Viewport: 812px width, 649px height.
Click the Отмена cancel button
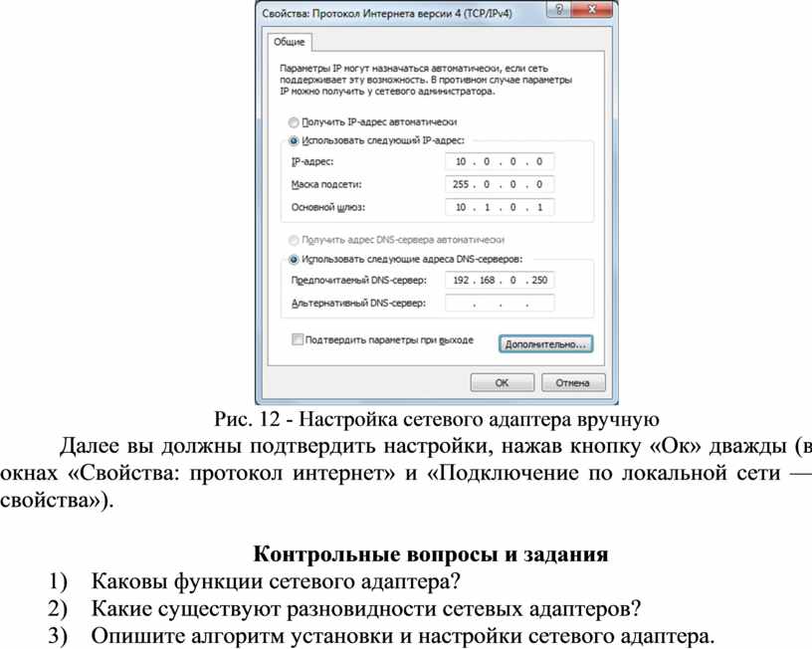pos(573,383)
